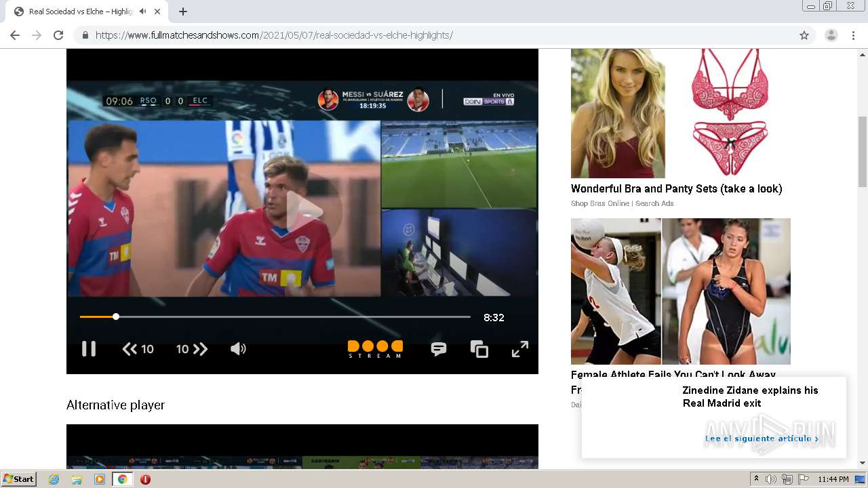Mute the video player volume

pyautogui.click(x=238, y=349)
